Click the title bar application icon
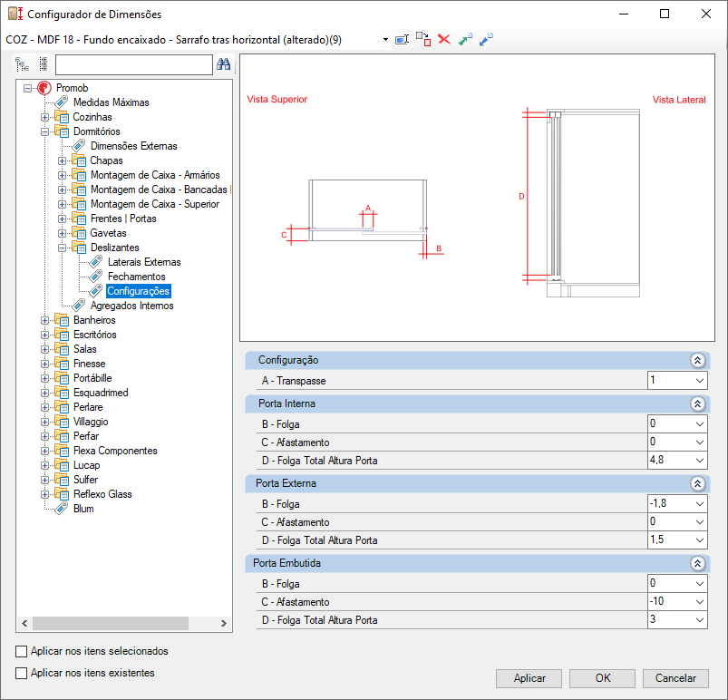This screenshot has height=700, width=728. click(15, 14)
